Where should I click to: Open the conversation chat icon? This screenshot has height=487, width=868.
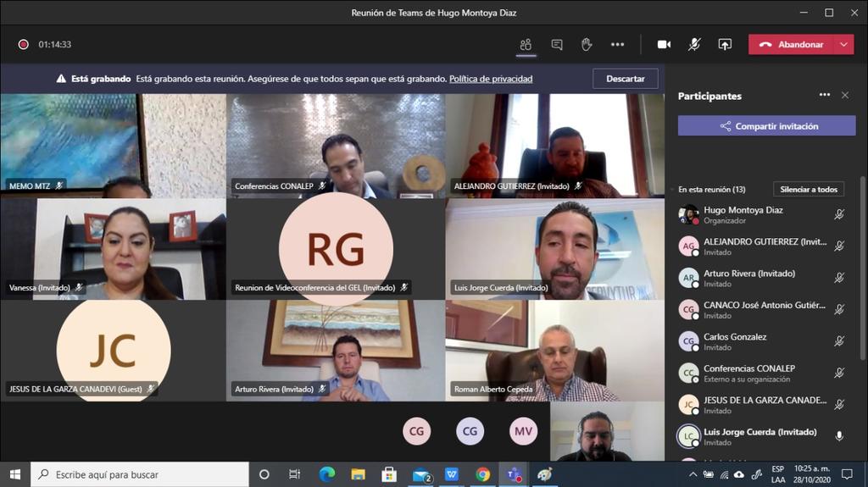click(557, 45)
